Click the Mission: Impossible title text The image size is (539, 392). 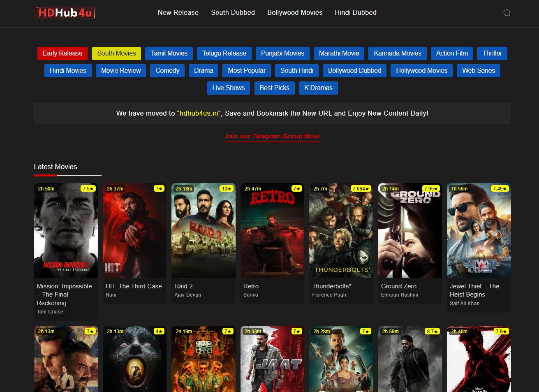tap(64, 295)
